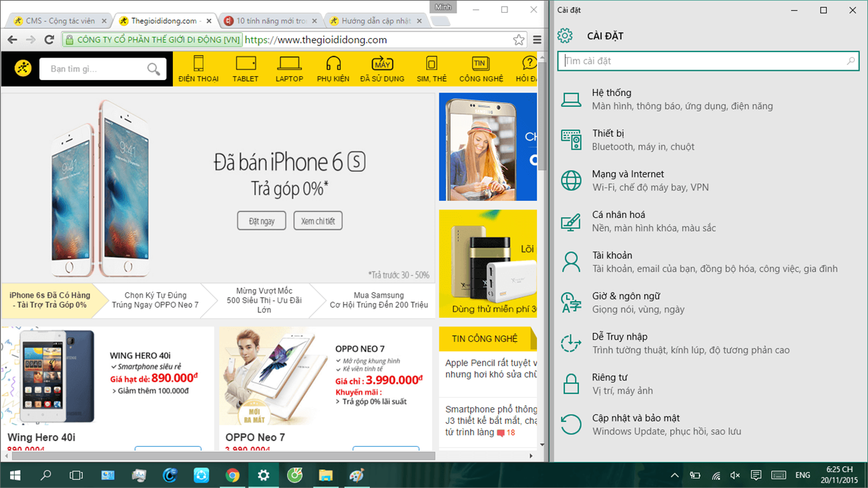The image size is (868, 488).
Task: Click the website search magnifier
Action: tap(154, 69)
